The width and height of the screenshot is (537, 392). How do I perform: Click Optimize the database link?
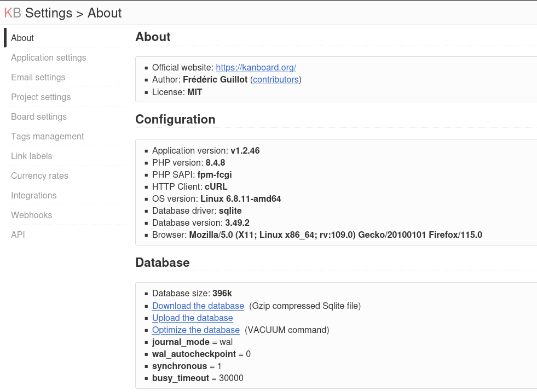pyautogui.click(x=196, y=330)
